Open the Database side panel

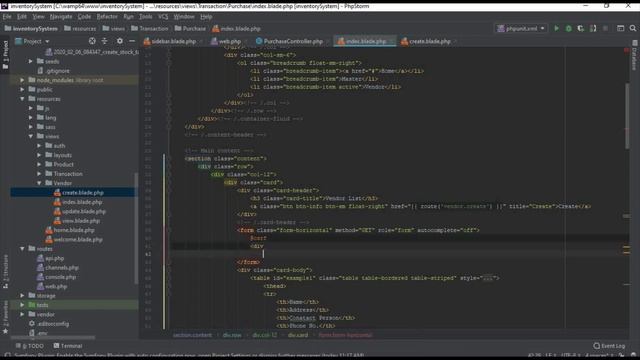point(634,56)
